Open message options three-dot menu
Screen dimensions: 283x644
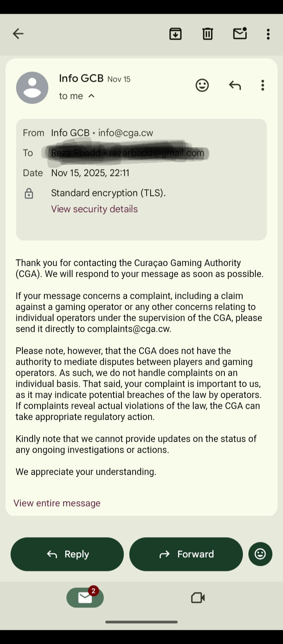pyautogui.click(x=263, y=85)
